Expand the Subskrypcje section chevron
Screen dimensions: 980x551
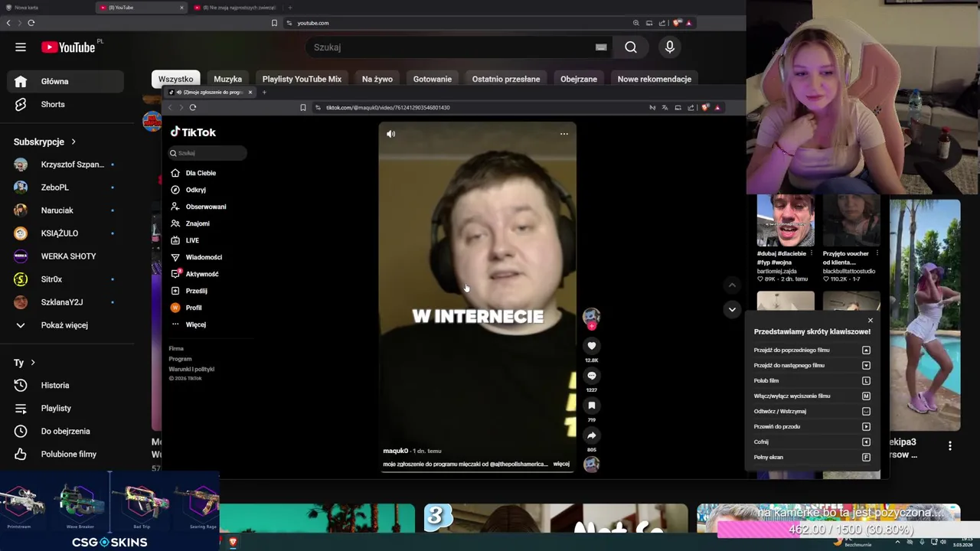pos(73,142)
